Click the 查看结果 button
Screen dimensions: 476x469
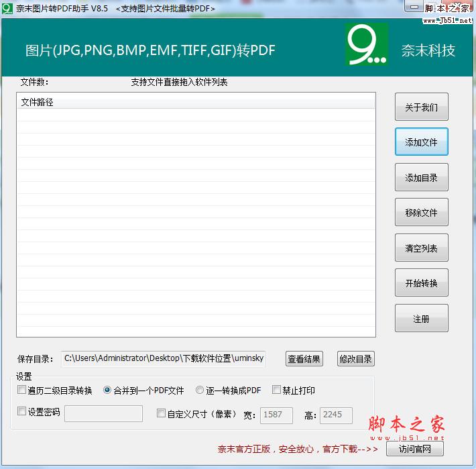coord(304,359)
